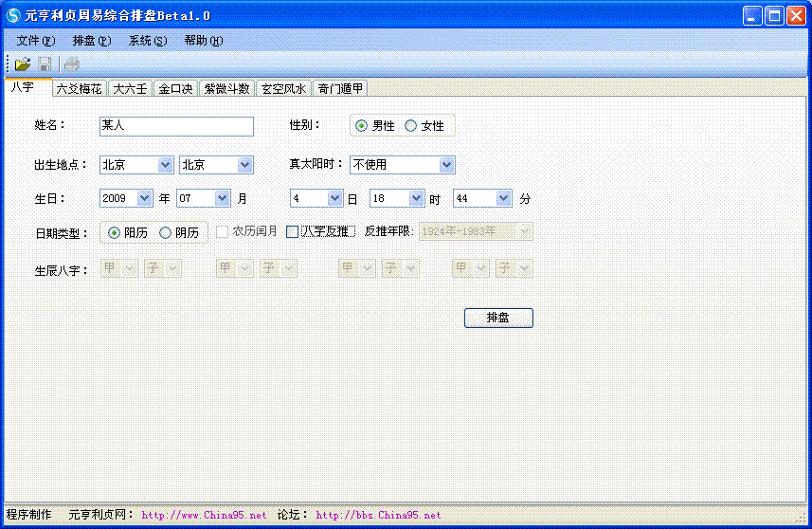Image resolution: width=812 pixels, height=529 pixels.
Task: Click the open folder toolbar icon
Action: click(23, 64)
